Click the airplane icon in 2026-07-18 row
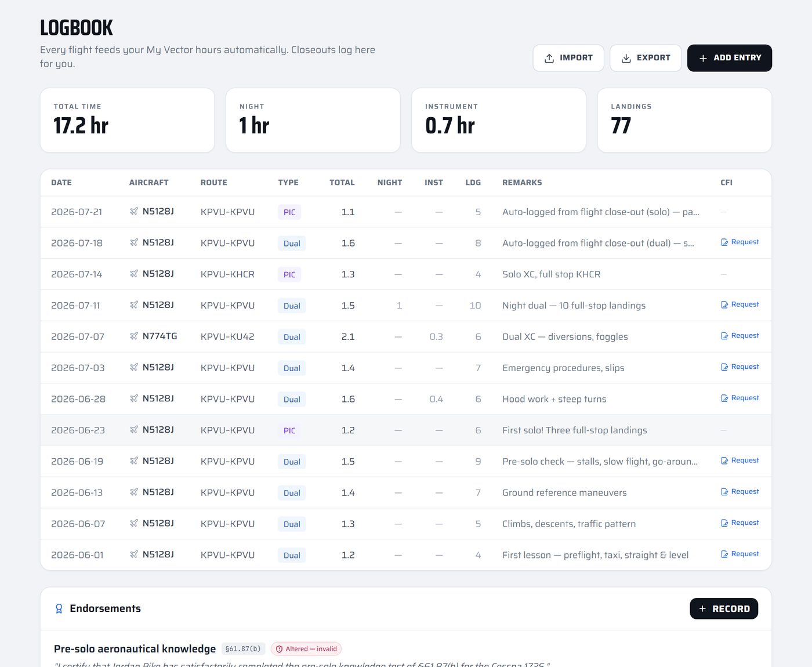Viewport: 812px width, 667px height. click(134, 242)
